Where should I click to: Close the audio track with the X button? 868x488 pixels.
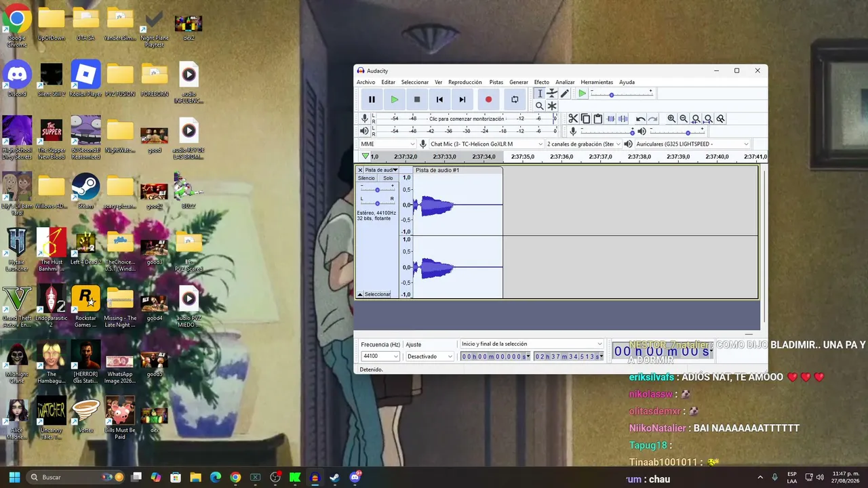(x=360, y=170)
